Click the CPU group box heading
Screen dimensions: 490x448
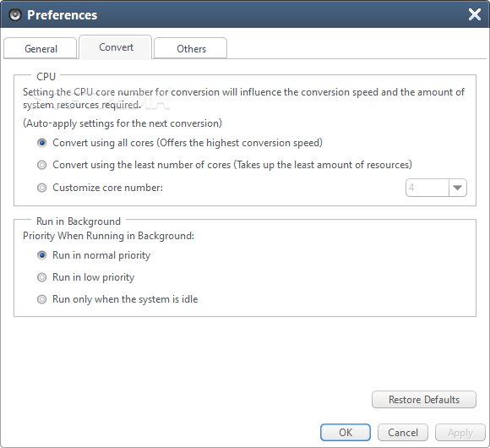click(46, 77)
